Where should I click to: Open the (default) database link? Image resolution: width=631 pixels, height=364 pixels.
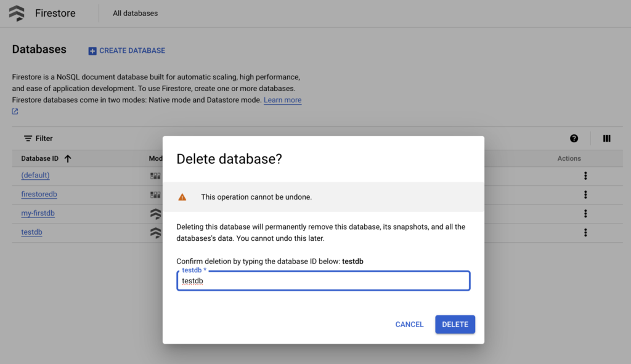[35, 176]
